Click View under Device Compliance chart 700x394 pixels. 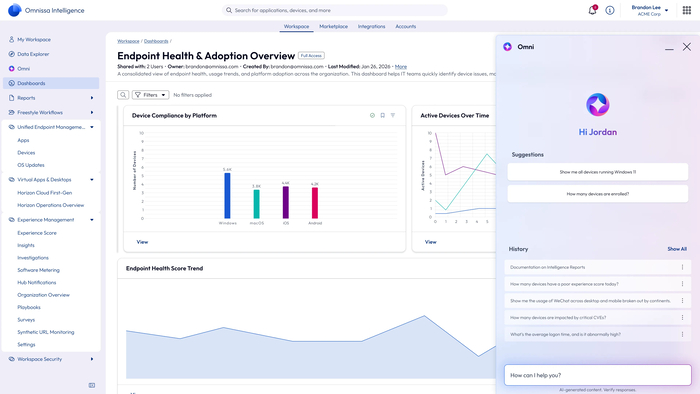tap(142, 242)
